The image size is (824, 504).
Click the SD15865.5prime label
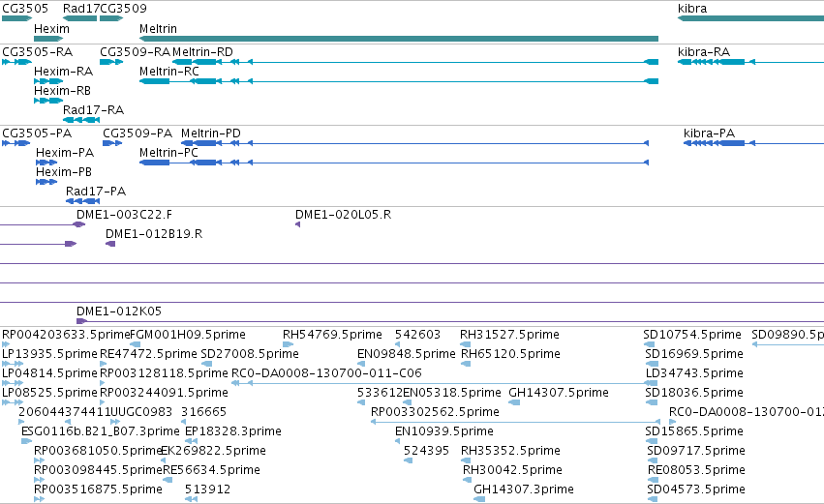pyautogui.click(x=693, y=431)
